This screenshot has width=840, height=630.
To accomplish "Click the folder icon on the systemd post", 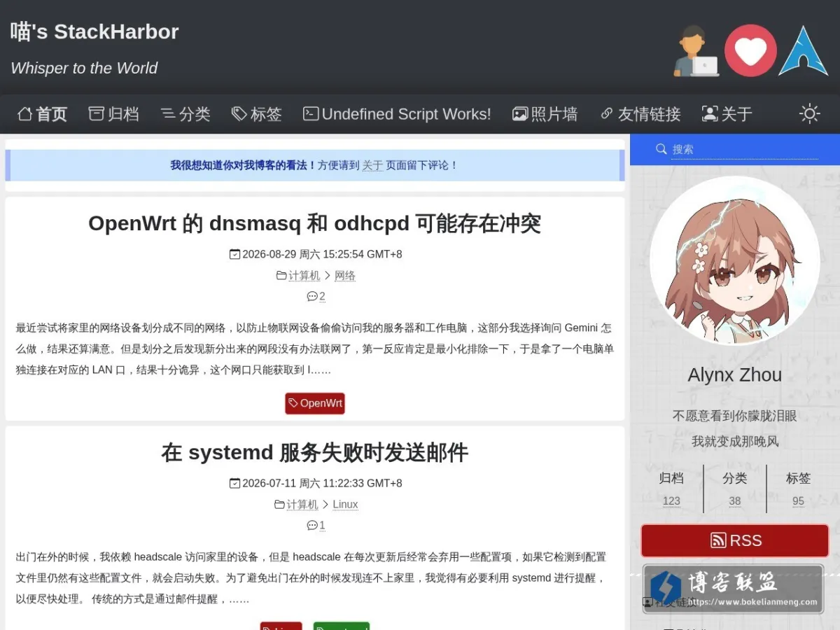I will (x=280, y=504).
